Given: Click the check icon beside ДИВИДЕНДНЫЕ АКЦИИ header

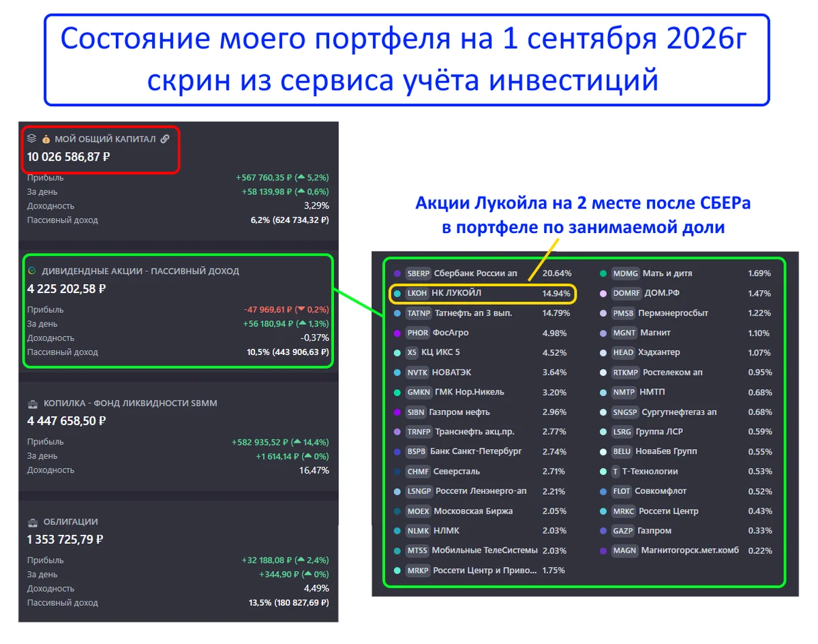Looking at the screenshot, I should click(x=31, y=271).
